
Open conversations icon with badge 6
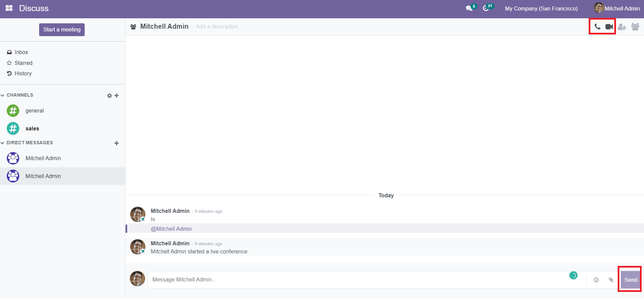click(471, 8)
